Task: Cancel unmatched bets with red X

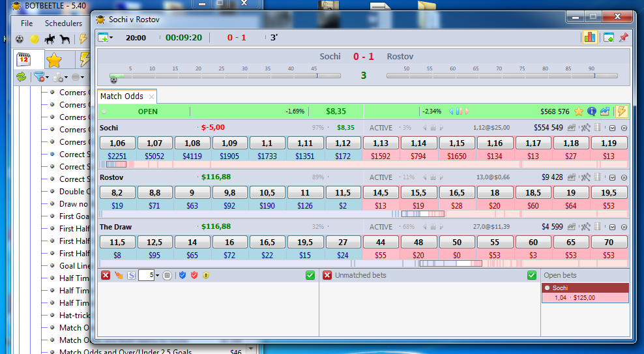Action: click(327, 275)
